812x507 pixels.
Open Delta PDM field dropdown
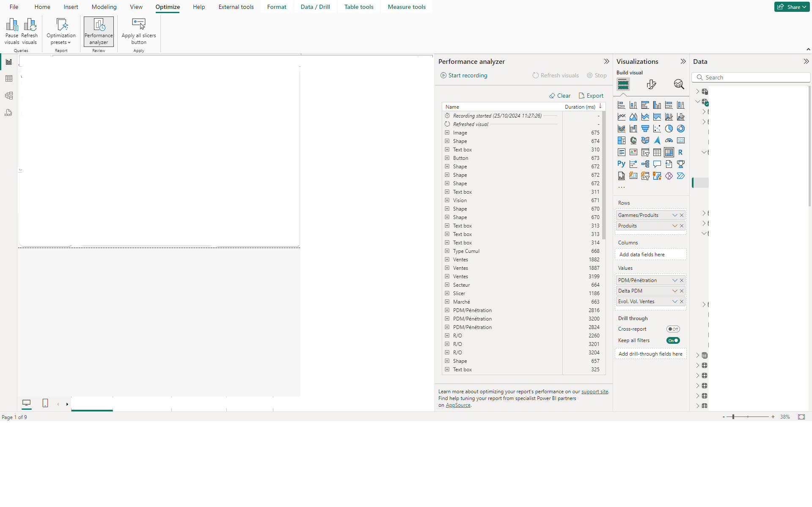pyautogui.click(x=674, y=291)
